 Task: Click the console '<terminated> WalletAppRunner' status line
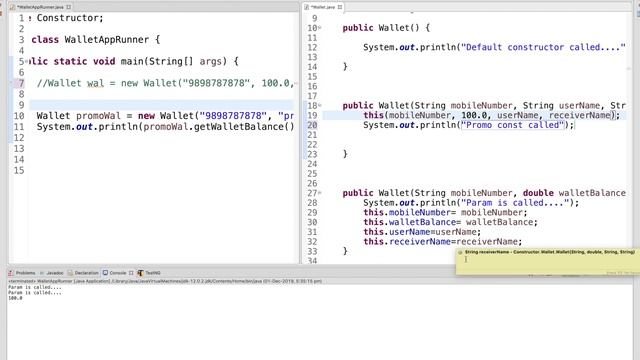click(x=165, y=281)
